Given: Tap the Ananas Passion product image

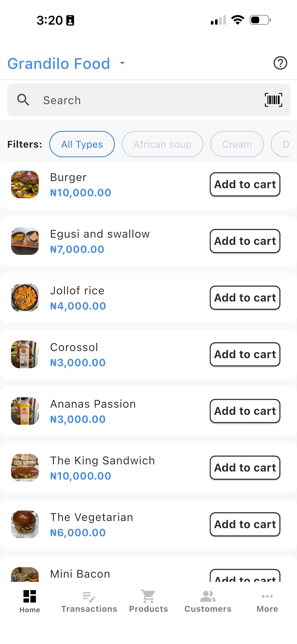Looking at the screenshot, I should pos(25,411).
